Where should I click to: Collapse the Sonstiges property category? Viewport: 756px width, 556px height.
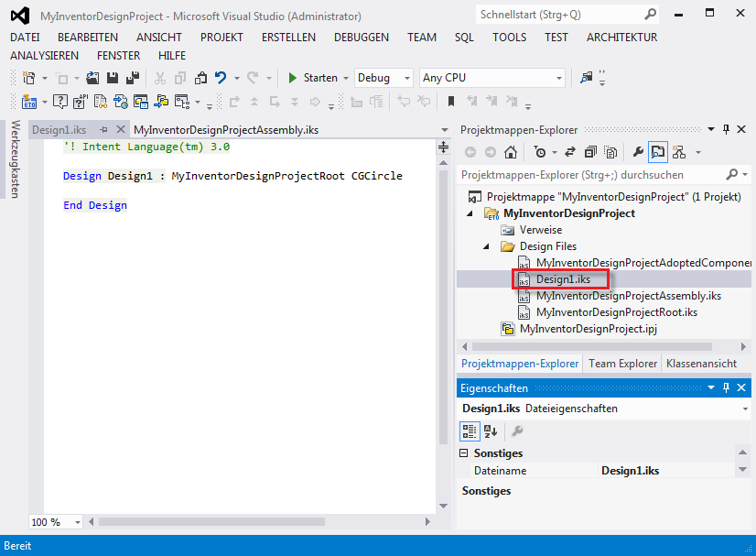pyautogui.click(x=464, y=452)
